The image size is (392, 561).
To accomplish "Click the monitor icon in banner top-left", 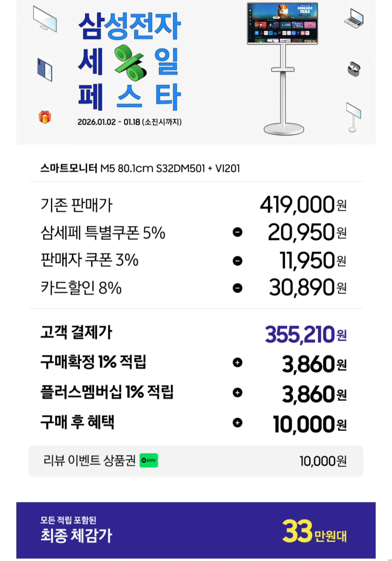I will coord(45,19).
